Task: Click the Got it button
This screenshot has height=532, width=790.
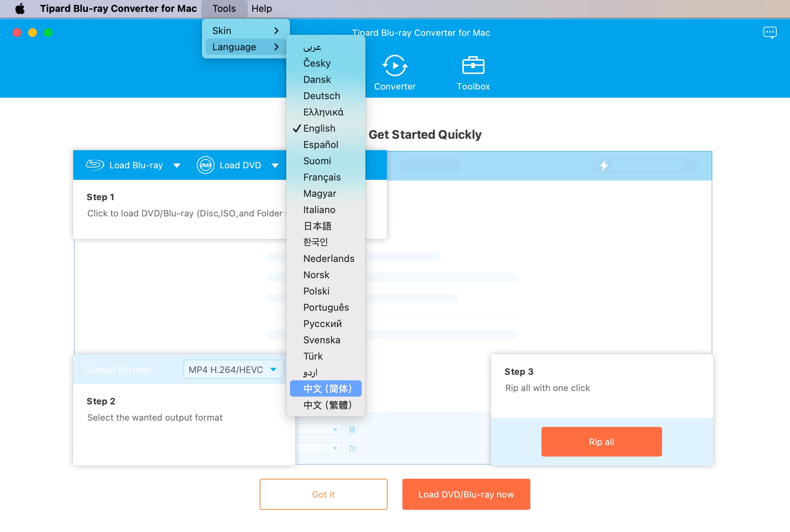Action: click(323, 494)
